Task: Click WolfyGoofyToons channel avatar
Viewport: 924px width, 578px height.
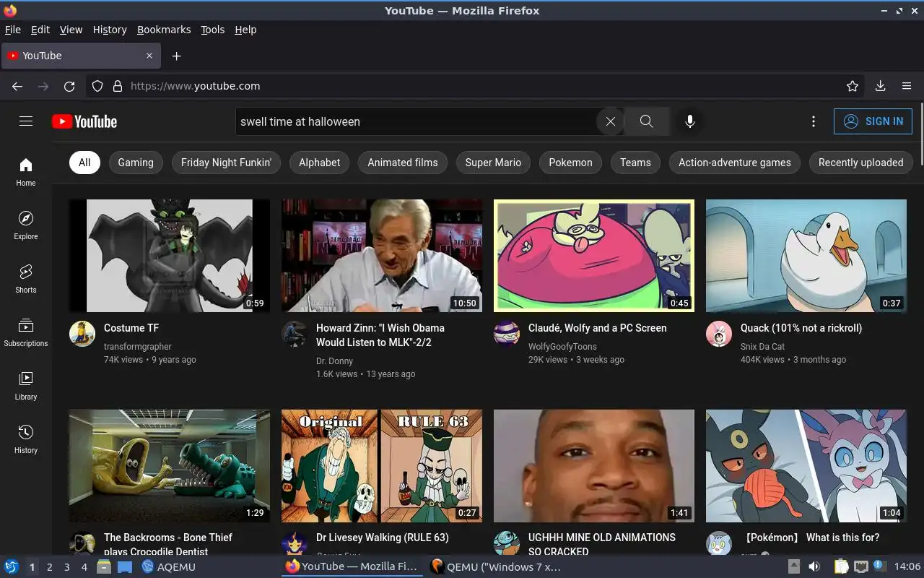Action: [507, 334]
